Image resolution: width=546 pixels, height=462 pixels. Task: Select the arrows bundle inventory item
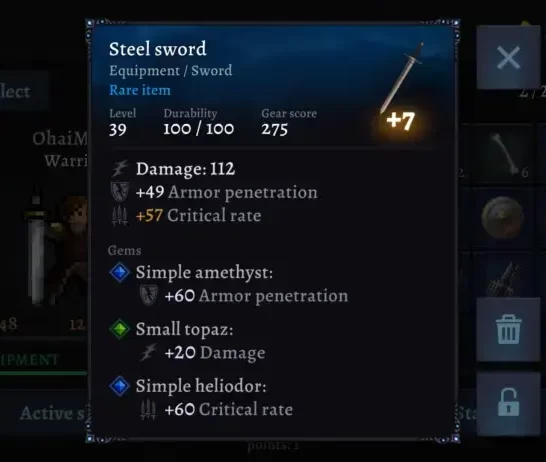[504, 279]
